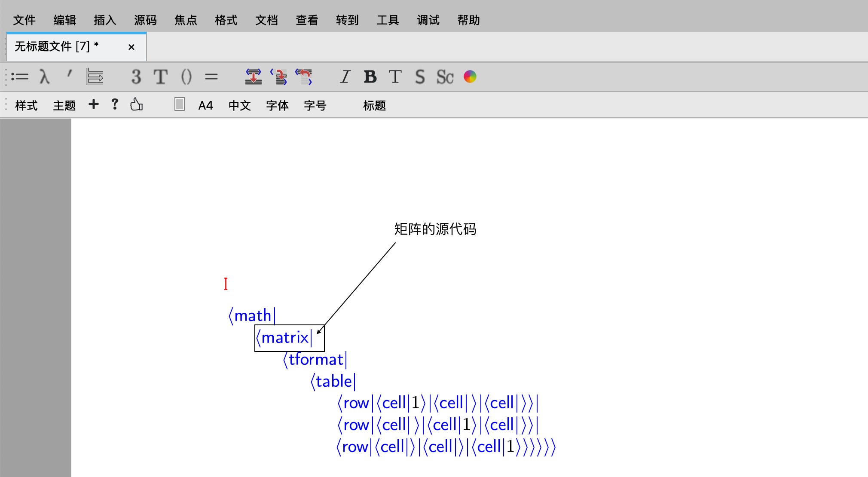This screenshot has height=477, width=868.
Task: Click the boxed matrix tag in source
Action: tap(286, 338)
